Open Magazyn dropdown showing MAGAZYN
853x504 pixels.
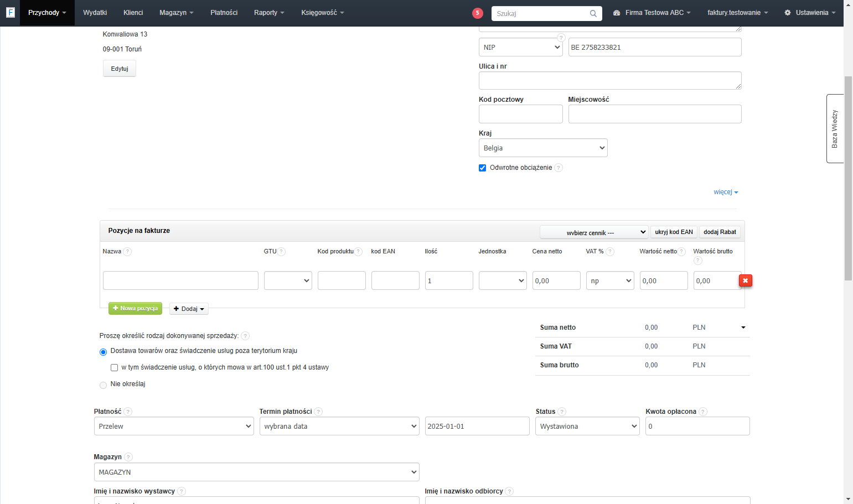coord(256,472)
